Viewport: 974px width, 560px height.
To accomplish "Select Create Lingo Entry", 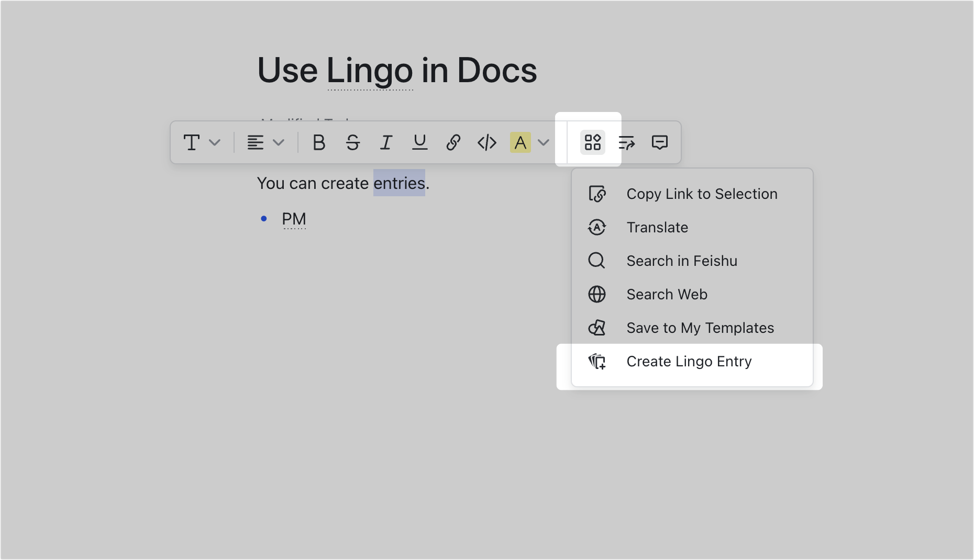I will tap(692, 361).
